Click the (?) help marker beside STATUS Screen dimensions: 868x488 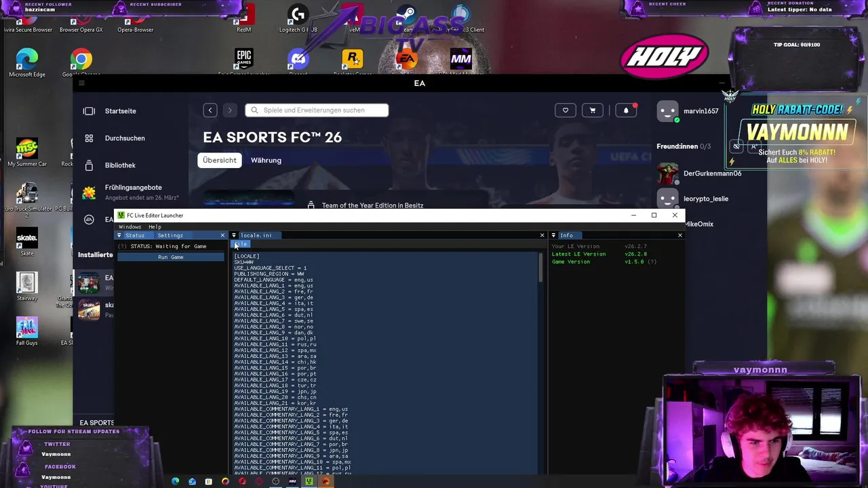(122, 246)
